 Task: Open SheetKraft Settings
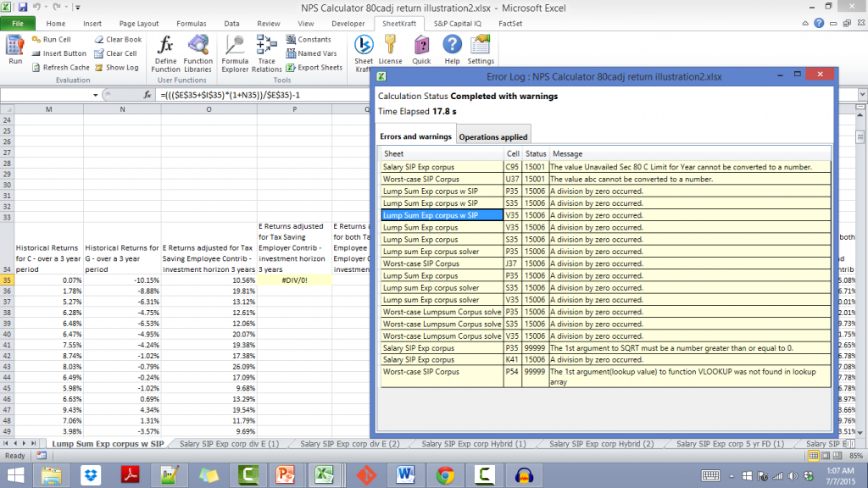(x=481, y=50)
